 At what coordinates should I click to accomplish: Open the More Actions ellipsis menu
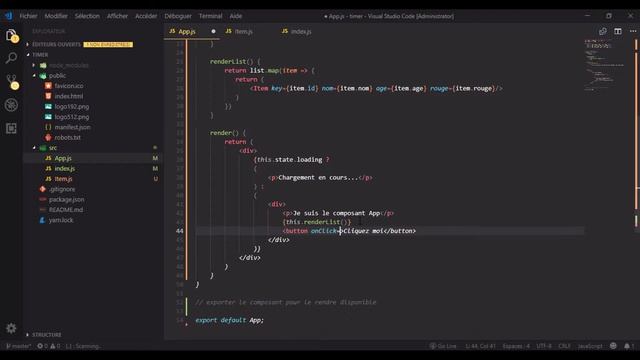point(633,31)
